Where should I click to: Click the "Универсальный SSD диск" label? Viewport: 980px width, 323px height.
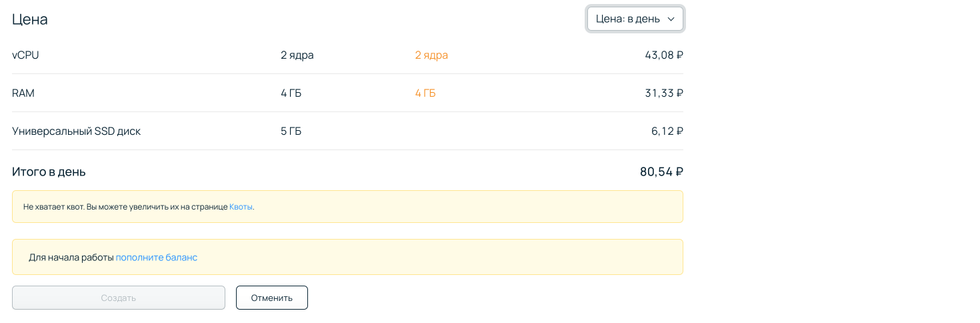pyautogui.click(x=76, y=131)
